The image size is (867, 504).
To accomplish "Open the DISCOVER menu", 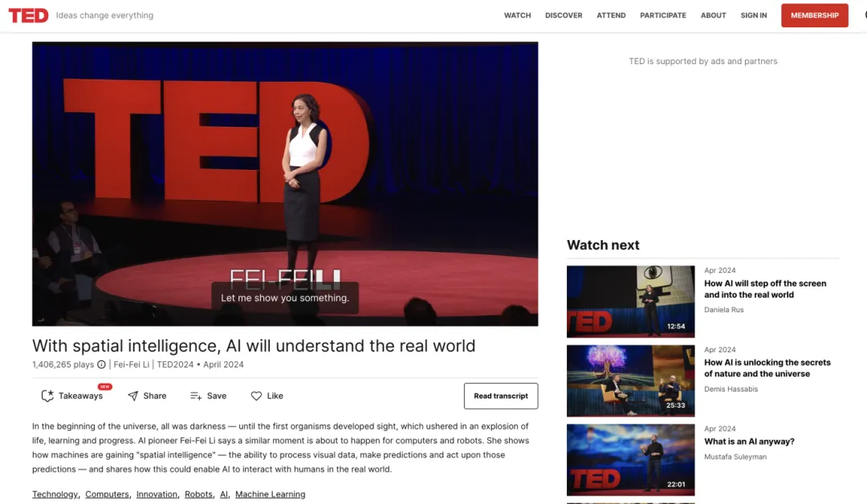I will point(564,15).
